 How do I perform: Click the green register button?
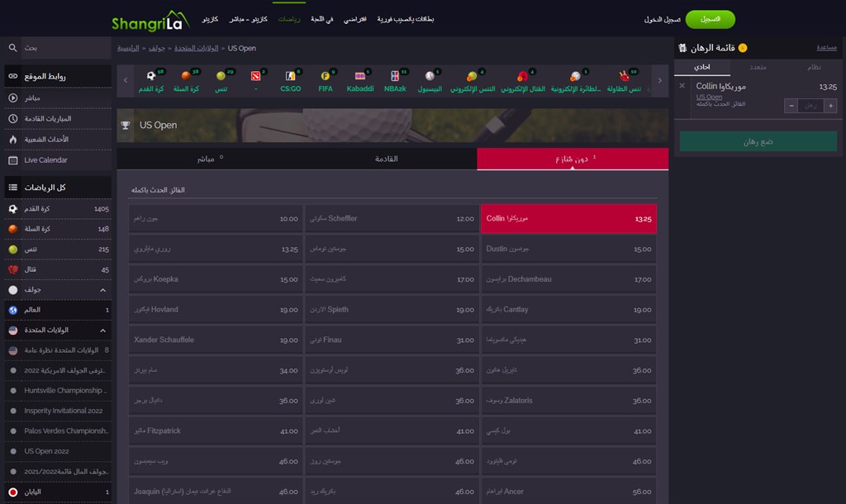point(710,20)
